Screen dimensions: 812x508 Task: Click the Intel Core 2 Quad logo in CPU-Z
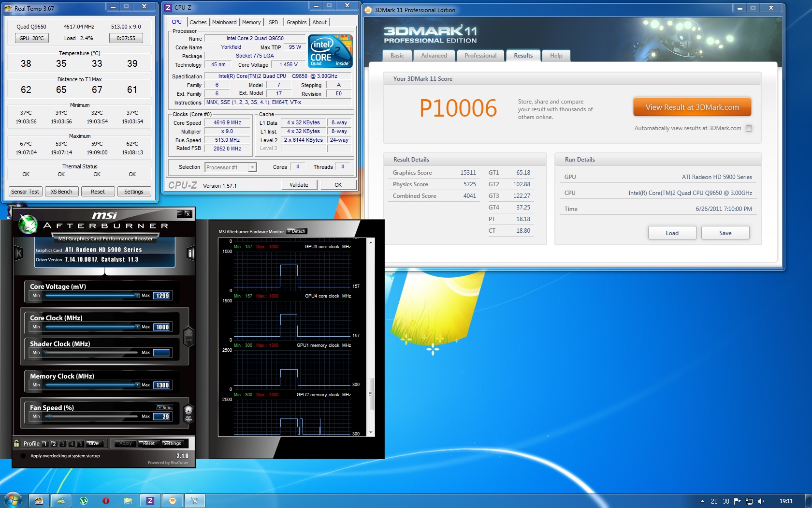[x=330, y=51]
